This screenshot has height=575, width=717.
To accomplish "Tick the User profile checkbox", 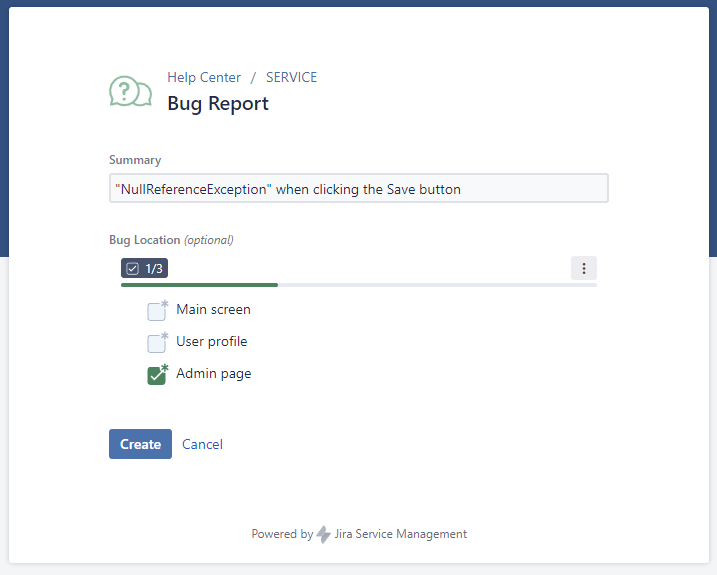I will [156, 343].
